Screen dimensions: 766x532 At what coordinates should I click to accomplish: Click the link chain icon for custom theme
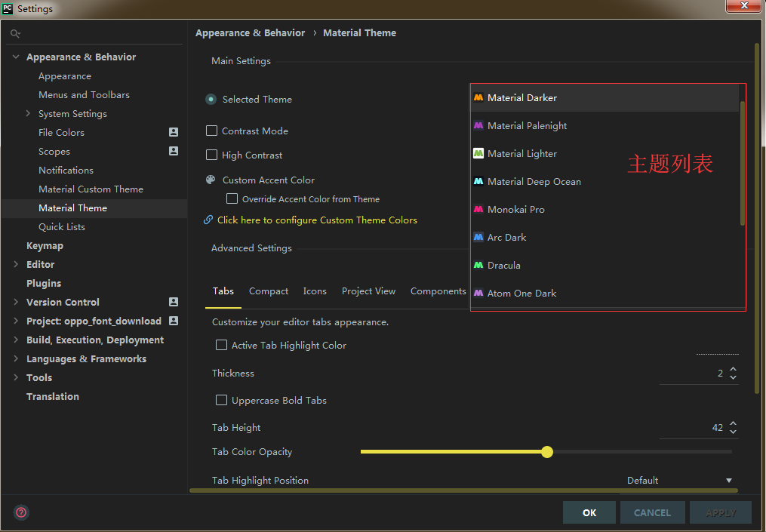(208, 220)
